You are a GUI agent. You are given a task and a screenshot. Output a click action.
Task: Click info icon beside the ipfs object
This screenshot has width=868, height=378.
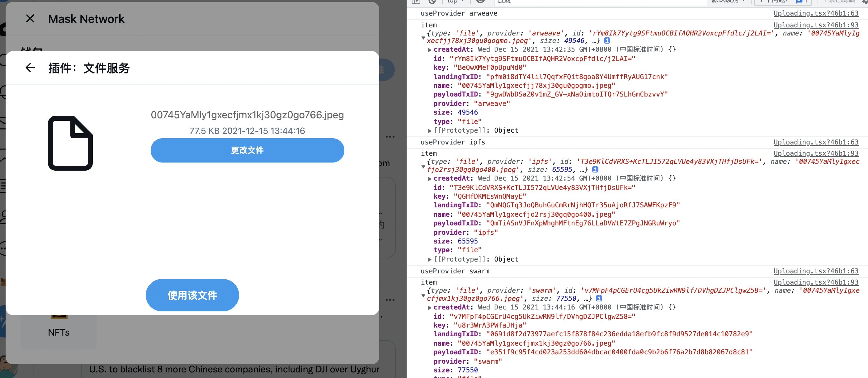coord(595,169)
